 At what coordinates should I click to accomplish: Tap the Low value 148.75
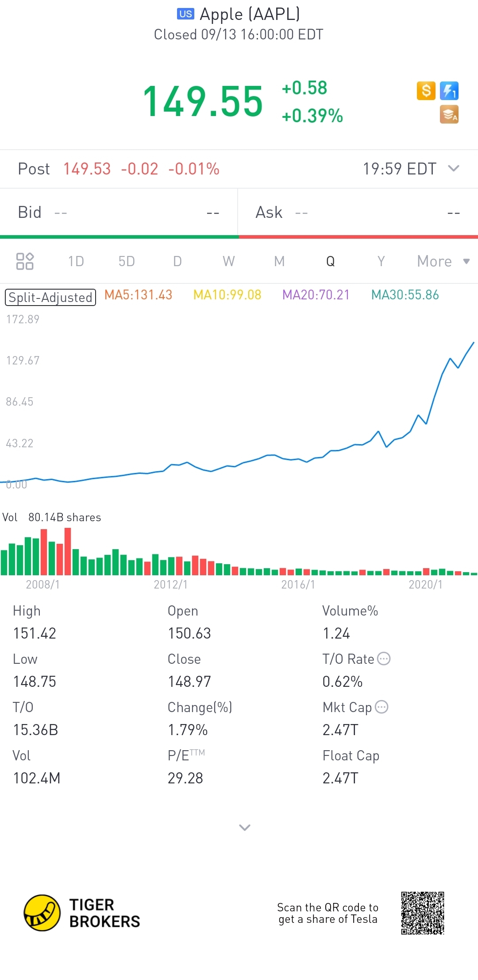click(x=35, y=682)
